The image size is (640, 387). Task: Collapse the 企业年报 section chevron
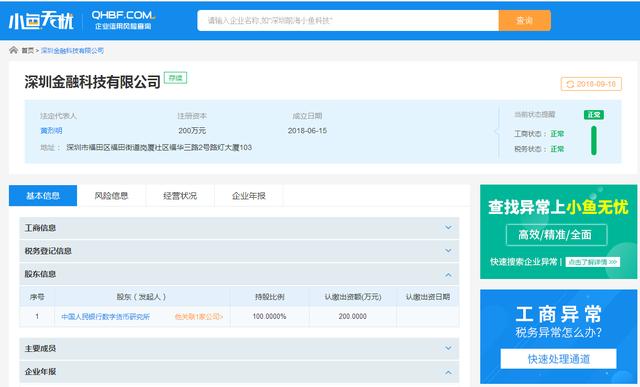[448, 372]
